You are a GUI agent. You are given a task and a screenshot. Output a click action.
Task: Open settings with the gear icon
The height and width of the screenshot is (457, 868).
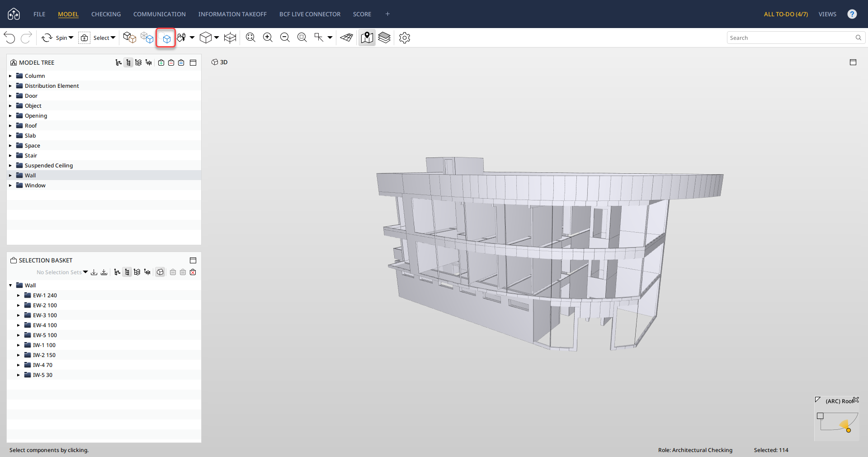(405, 38)
